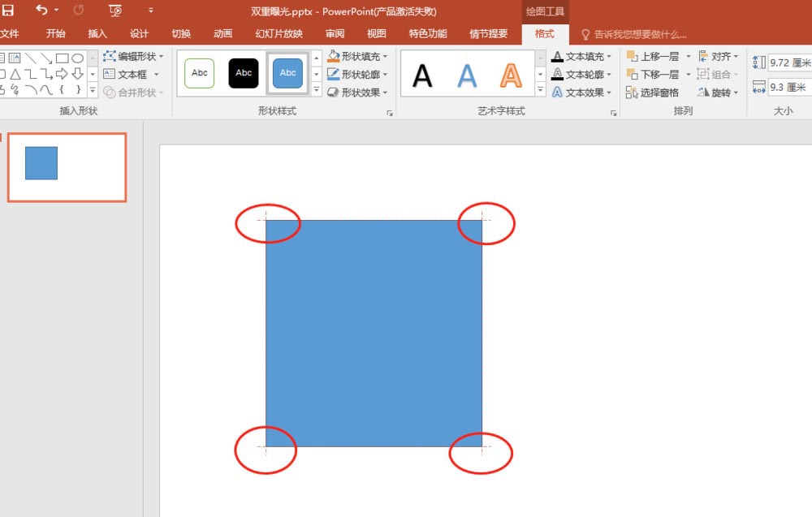
Task: Click the shape height field 9.72 厘米
Action: pyautogui.click(x=790, y=62)
